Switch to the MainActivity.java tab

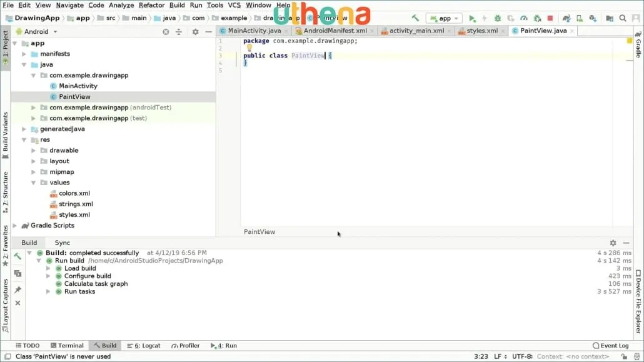pos(254,31)
